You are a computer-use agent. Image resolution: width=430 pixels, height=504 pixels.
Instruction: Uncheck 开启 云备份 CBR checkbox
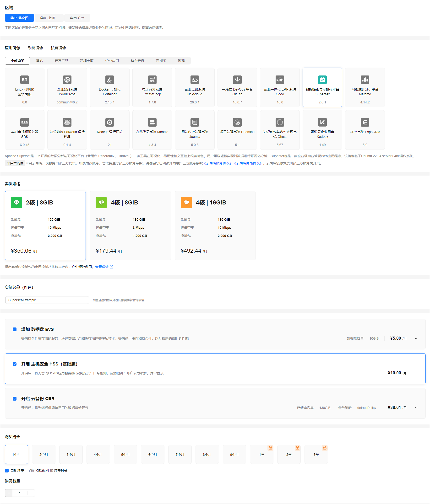point(15,399)
